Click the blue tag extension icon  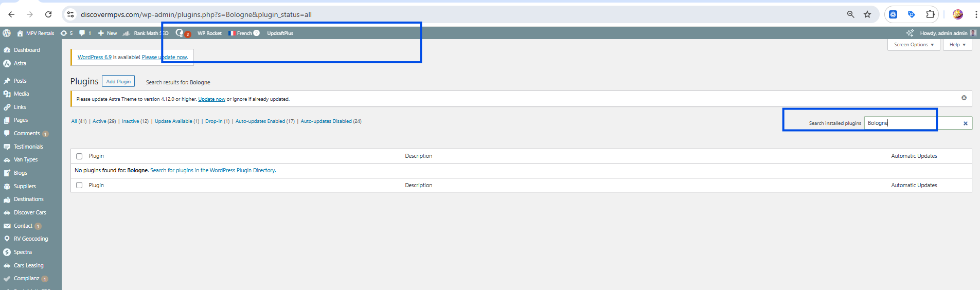[912, 14]
